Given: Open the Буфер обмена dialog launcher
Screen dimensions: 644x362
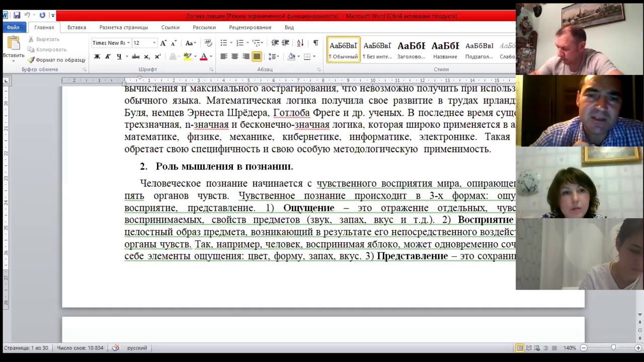Looking at the screenshot, I should [85, 69].
